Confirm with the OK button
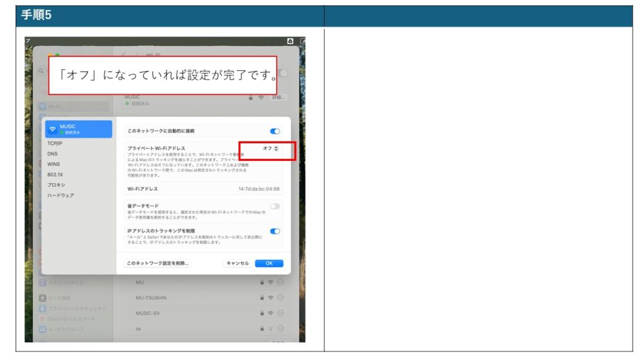The width and height of the screenshot is (644, 362). 269,263
